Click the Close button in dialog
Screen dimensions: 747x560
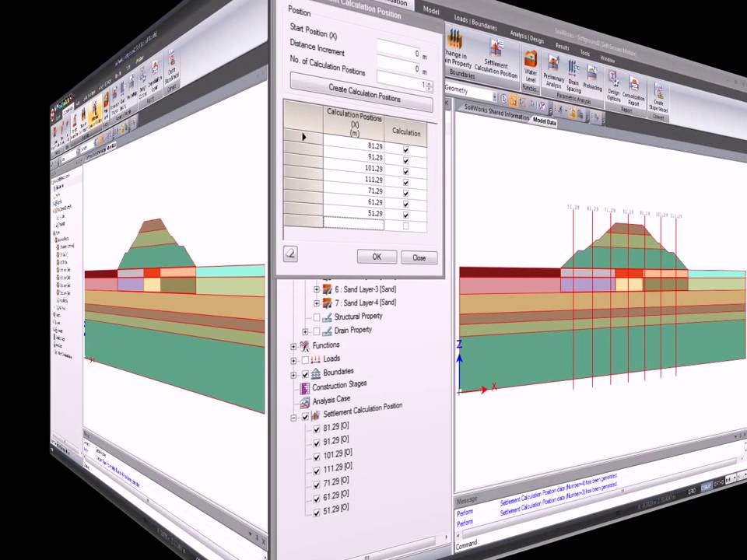click(x=419, y=257)
